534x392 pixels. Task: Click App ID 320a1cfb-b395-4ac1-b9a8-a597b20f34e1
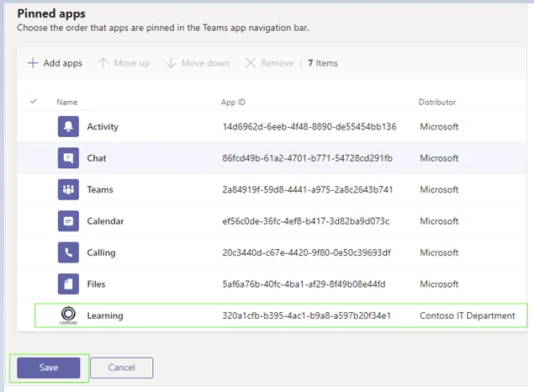[306, 315]
